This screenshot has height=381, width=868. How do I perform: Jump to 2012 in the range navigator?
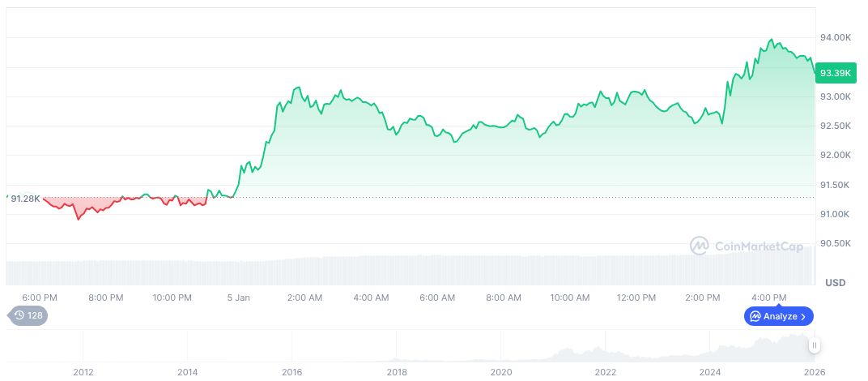coord(83,372)
